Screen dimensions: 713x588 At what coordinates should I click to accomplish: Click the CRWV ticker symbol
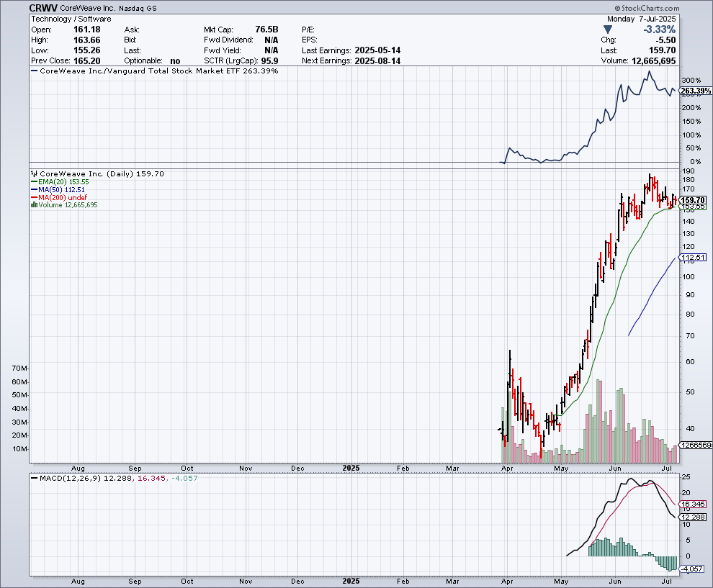pyautogui.click(x=43, y=8)
